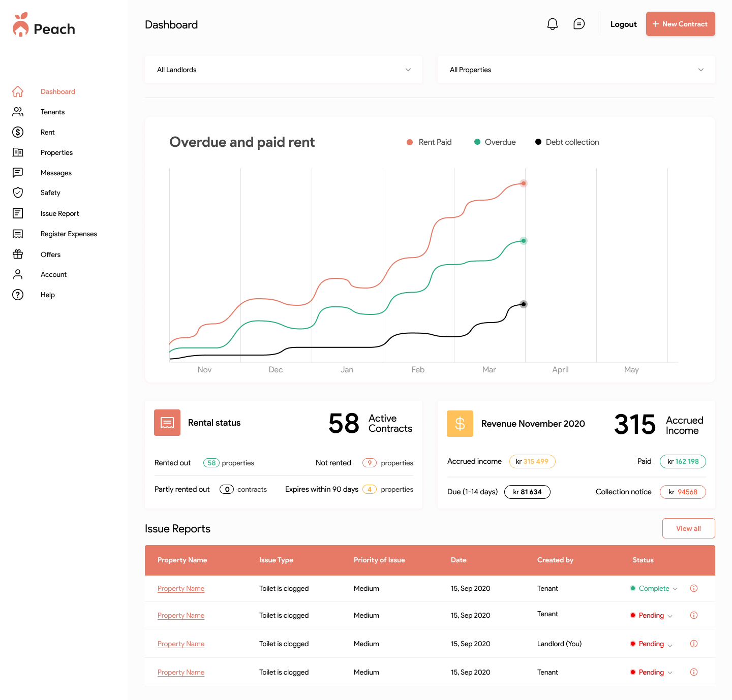
Task: Click the Rent dollar icon in sidebar
Action: point(18,132)
